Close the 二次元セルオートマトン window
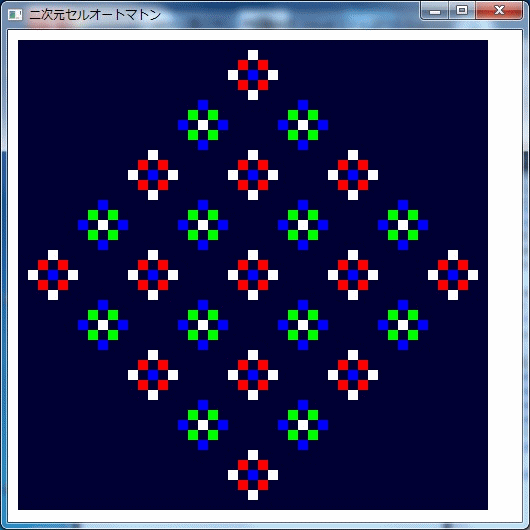Screen dimensions: 530x530 coord(499,10)
